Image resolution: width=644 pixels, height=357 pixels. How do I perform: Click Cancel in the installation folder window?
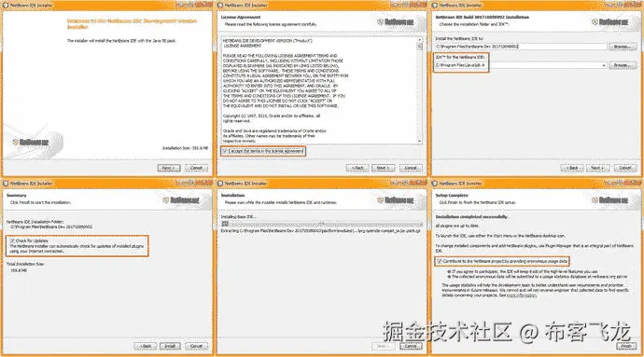[x=625, y=168]
